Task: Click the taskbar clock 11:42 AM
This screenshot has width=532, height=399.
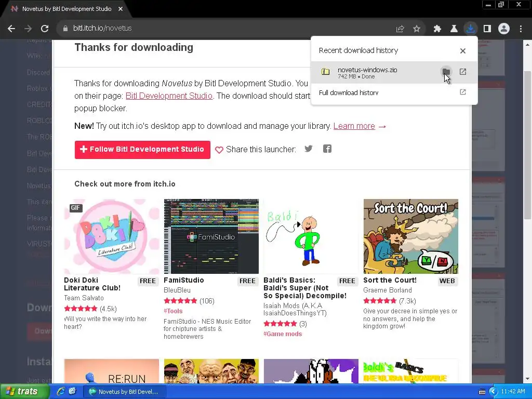Action: [513, 392]
